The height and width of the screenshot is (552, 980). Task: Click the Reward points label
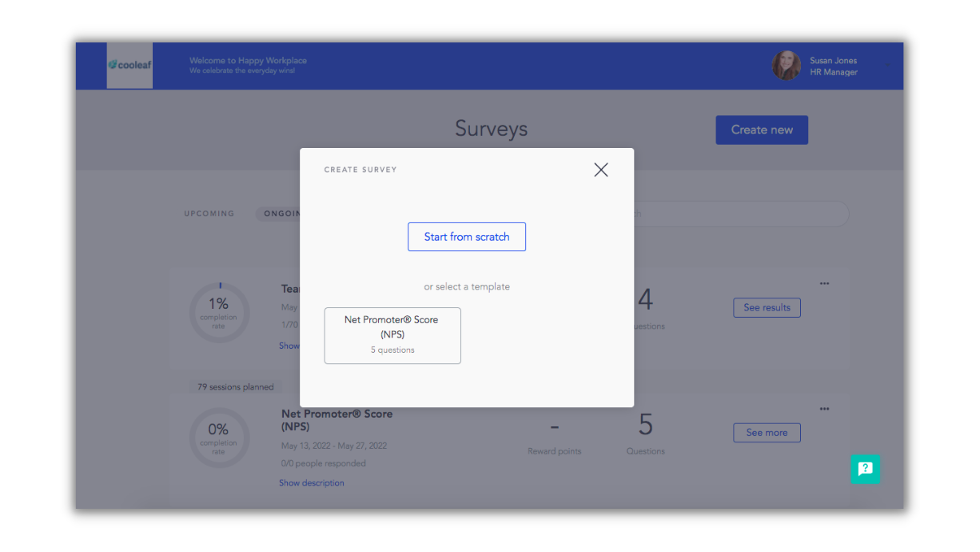[555, 451]
